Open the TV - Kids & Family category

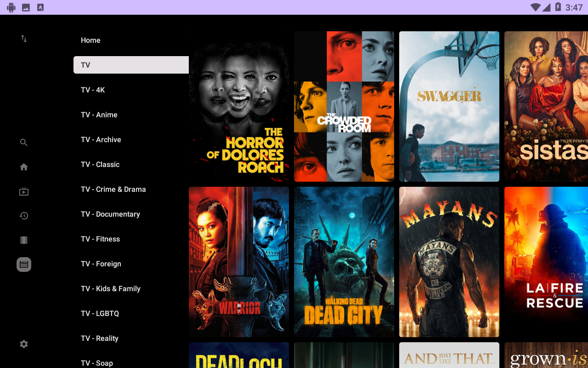pyautogui.click(x=111, y=289)
